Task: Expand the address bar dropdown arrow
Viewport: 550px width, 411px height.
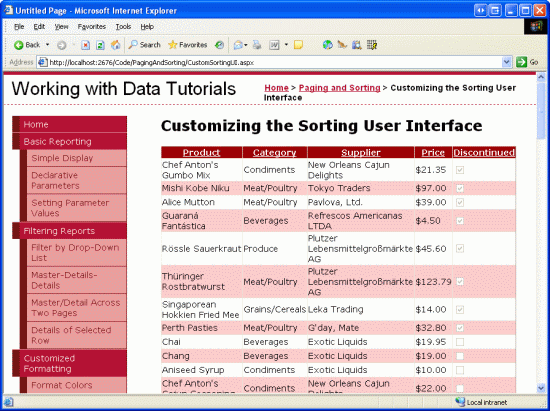Action: click(x=507, y=62)
